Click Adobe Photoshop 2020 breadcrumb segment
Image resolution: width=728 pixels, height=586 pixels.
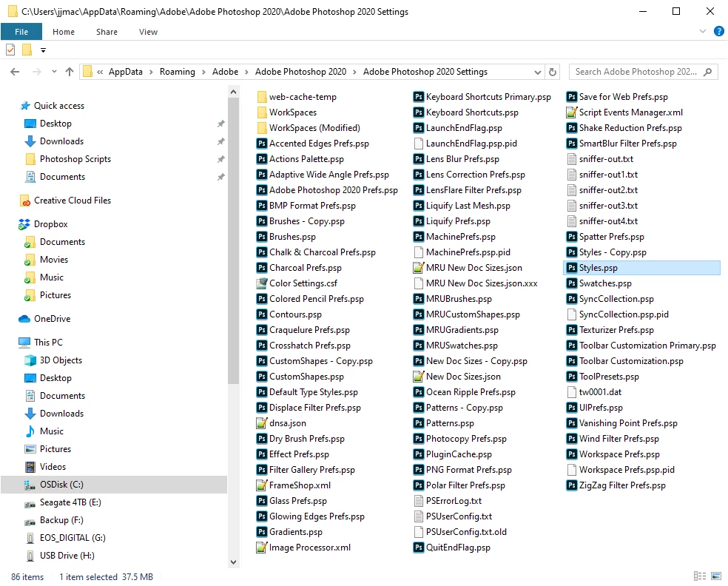tap(300, 72)
